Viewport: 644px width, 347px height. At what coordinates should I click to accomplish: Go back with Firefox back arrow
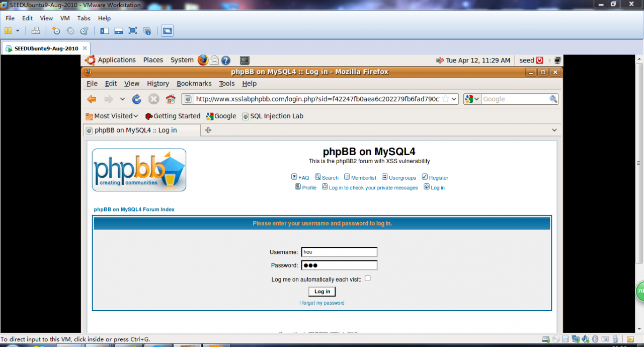coord(92,99)
